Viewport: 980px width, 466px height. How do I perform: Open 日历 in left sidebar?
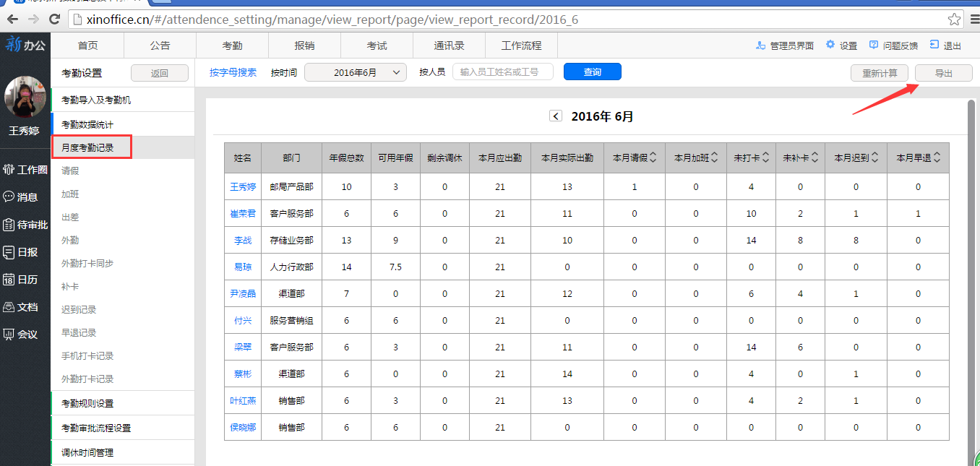click(21, 280)
